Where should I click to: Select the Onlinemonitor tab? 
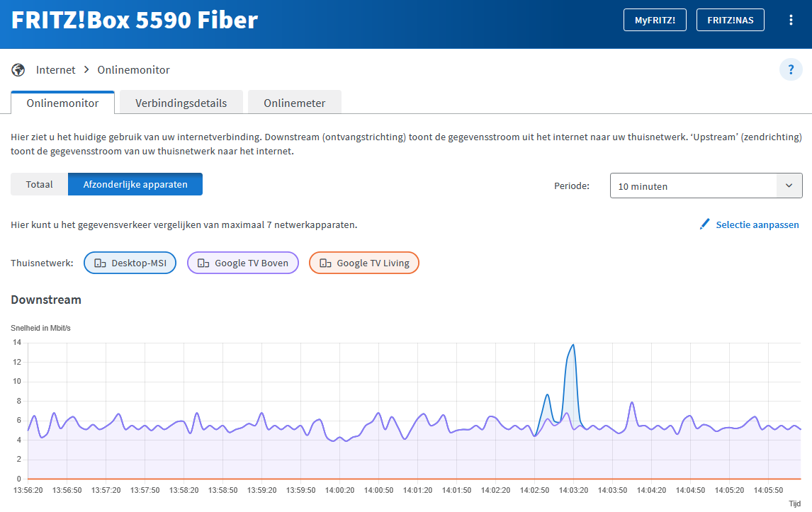coord(62,103)
